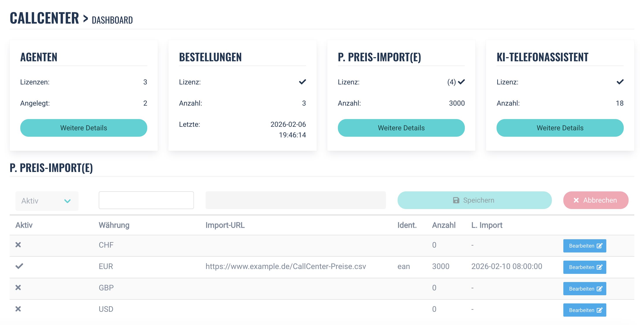Toggle the inactive X status for USD
The width and height of the screenshot is (644, 325).
[x=18, y=309]
